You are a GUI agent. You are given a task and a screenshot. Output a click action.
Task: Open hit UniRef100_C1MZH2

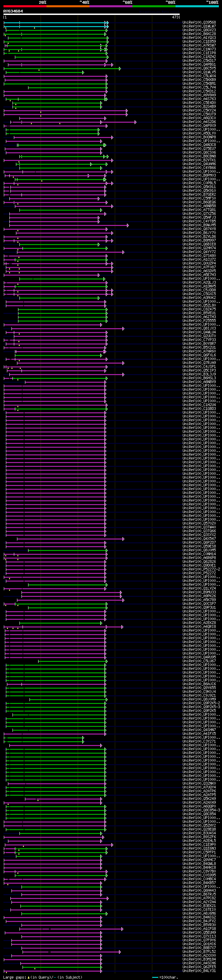tap(199, 57)
